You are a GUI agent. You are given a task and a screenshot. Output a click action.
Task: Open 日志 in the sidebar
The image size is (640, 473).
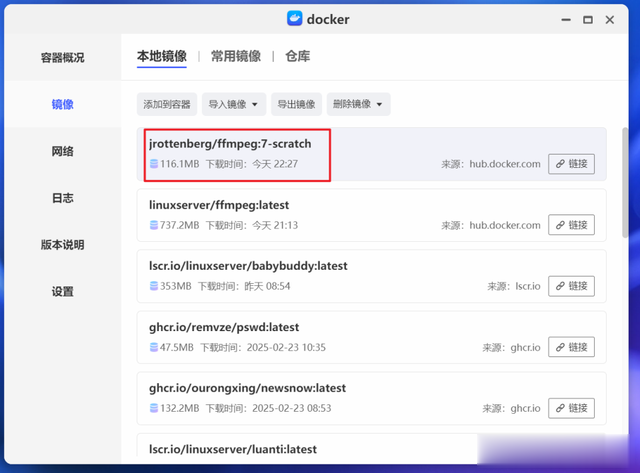click(62, 198)
